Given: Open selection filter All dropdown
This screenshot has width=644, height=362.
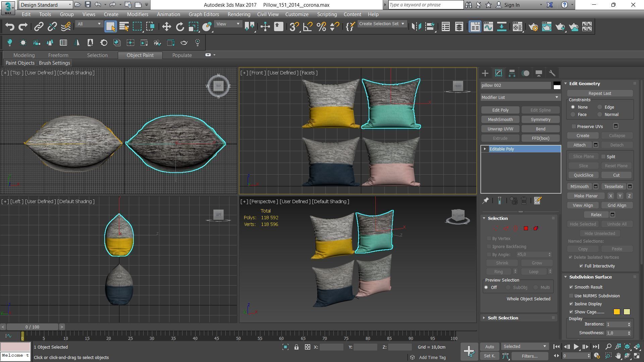Looking at the screenshot, I should tap(89, 24).
